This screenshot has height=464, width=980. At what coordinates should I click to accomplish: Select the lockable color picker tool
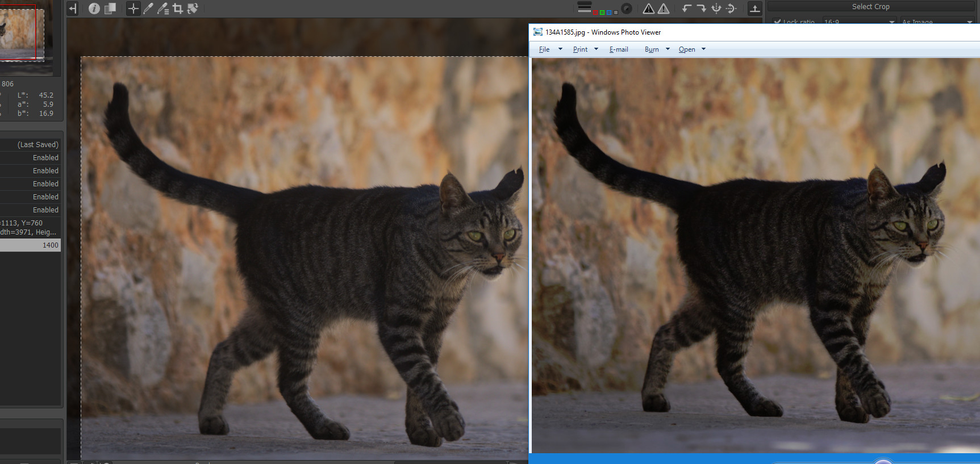click(x=162, y=9)
